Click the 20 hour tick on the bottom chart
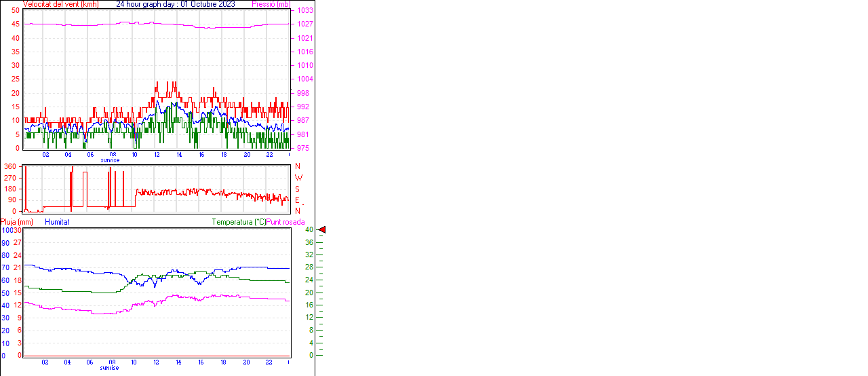Viewport: 868px width, 376px height. point(246,362)
